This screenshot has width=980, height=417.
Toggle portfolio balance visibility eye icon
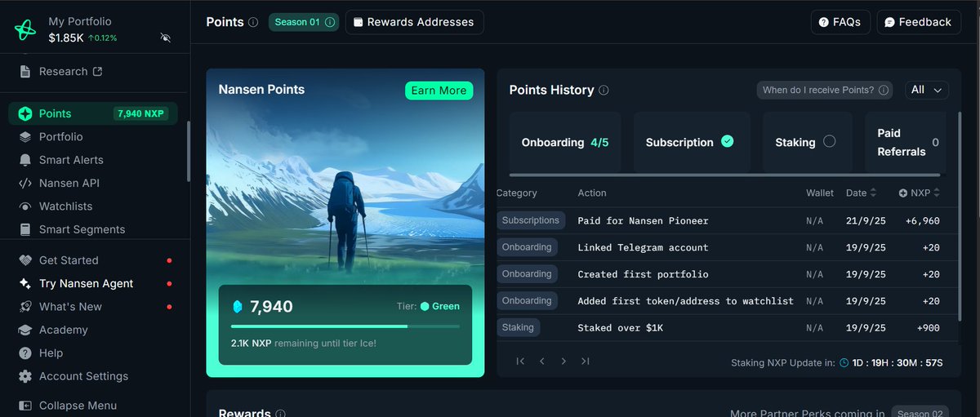[166, 38]
